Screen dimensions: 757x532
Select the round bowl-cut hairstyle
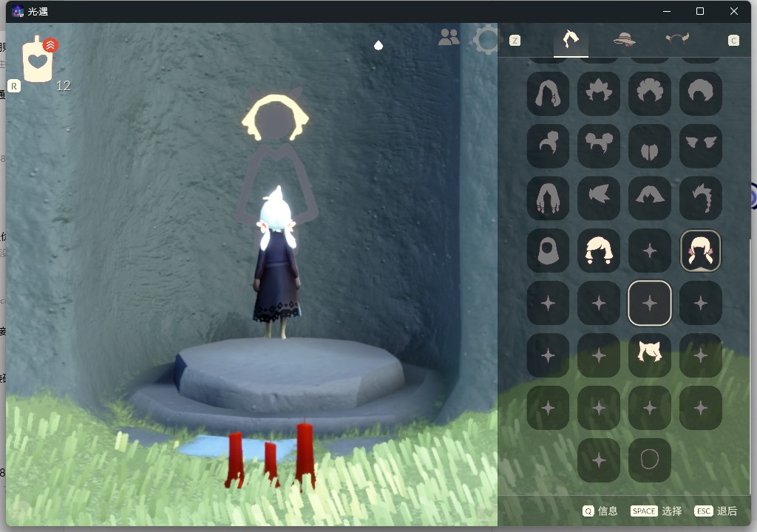tap(701, 94)
